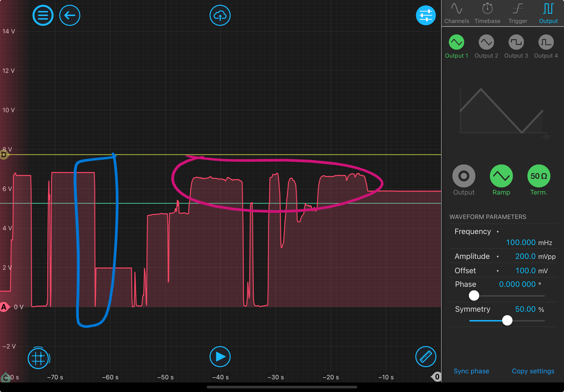Click the Symmetry parameter label

(472, 309)
